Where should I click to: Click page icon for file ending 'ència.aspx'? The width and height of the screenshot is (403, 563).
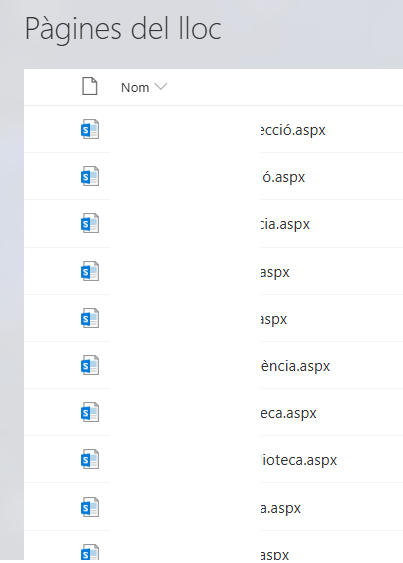(x=90, y=365)
